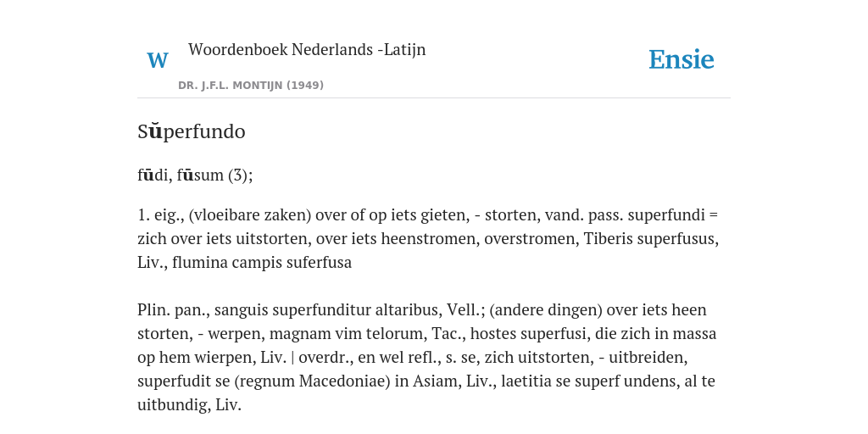Open the Ensie logo link
The width and height of the screenshot is (868, 434).
coord(681,59)
